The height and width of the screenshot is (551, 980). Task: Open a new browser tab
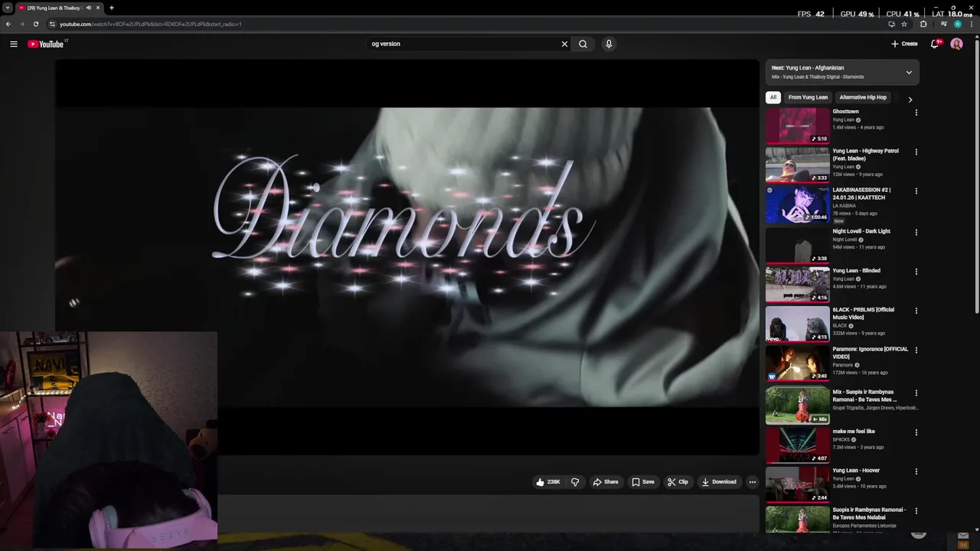pyautogui.click(x=112, y=8)
